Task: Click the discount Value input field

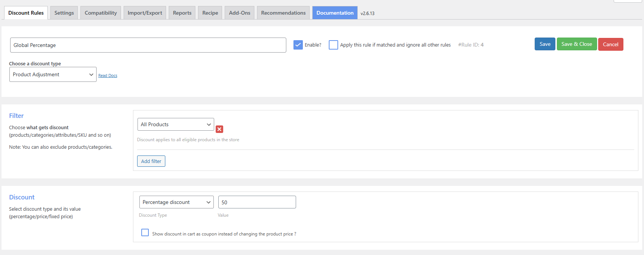Action: pos(257,202)
